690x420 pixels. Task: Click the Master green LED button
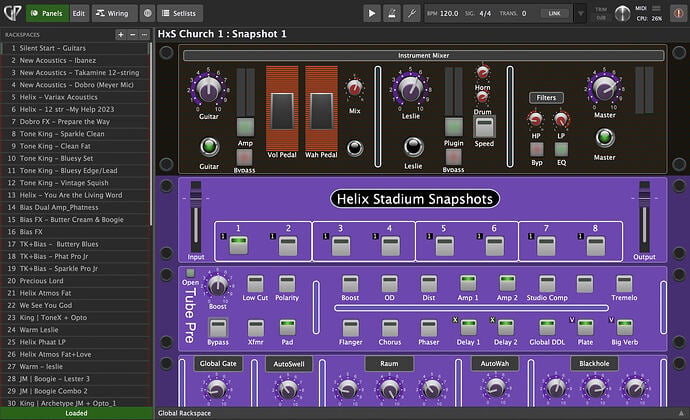pos(605,137)
